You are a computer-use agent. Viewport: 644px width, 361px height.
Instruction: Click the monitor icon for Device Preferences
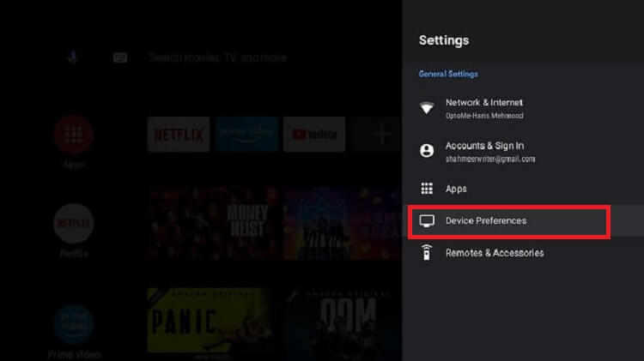point(427,220)
